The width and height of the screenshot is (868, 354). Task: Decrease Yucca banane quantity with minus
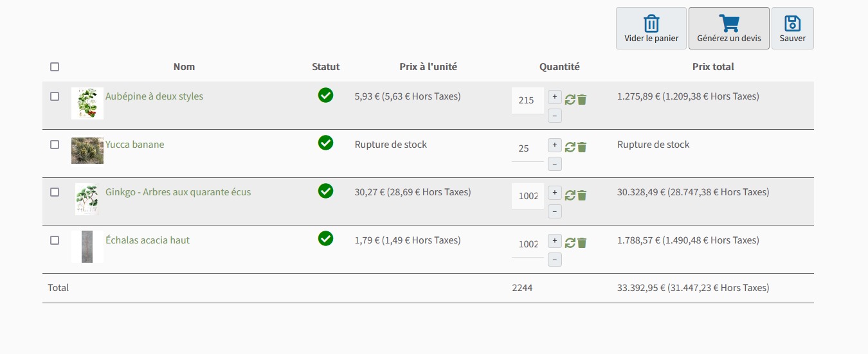pos(555,164)
